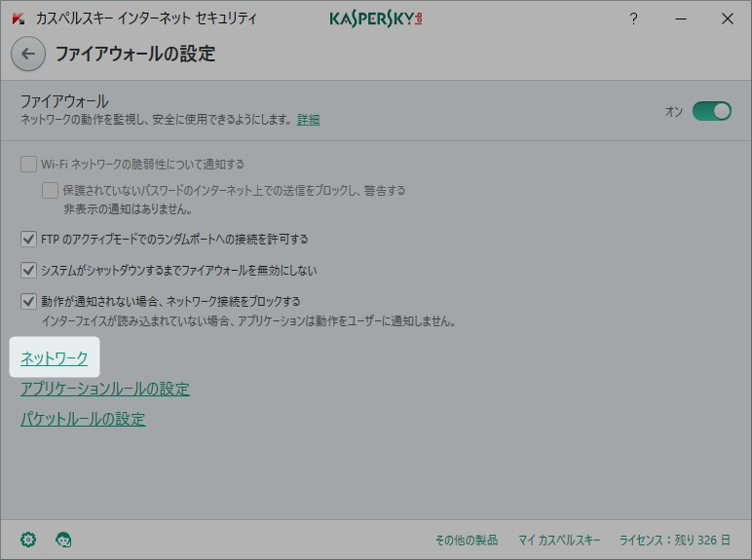Uncheck 動作が通知されない場合ブロックする
752x560 pixels.
[29, 301]
